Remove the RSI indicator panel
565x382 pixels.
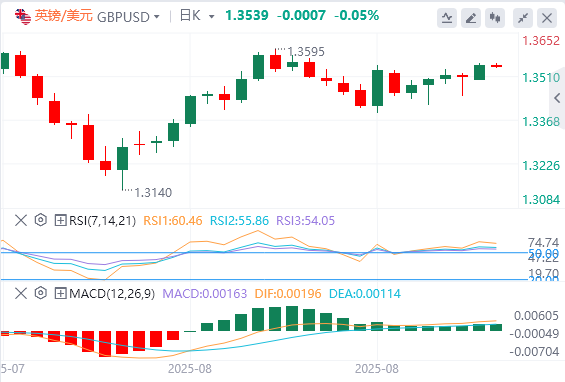[21, 220]
